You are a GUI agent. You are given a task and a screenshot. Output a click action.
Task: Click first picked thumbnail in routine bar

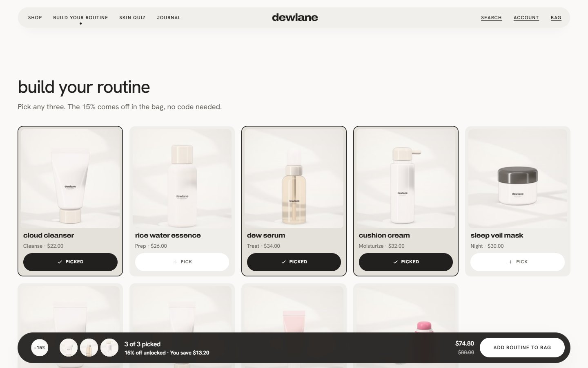pyautogui.click(x=69, y=348)
